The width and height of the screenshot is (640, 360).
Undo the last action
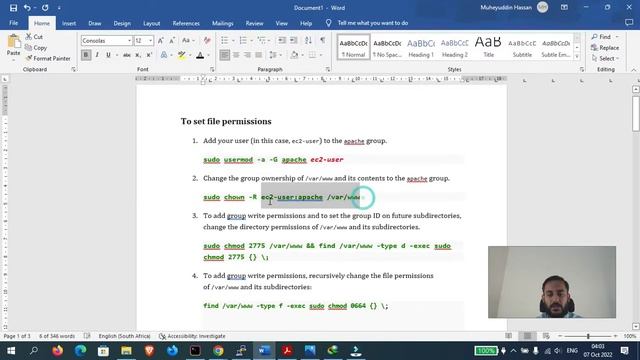coord(27,8)
